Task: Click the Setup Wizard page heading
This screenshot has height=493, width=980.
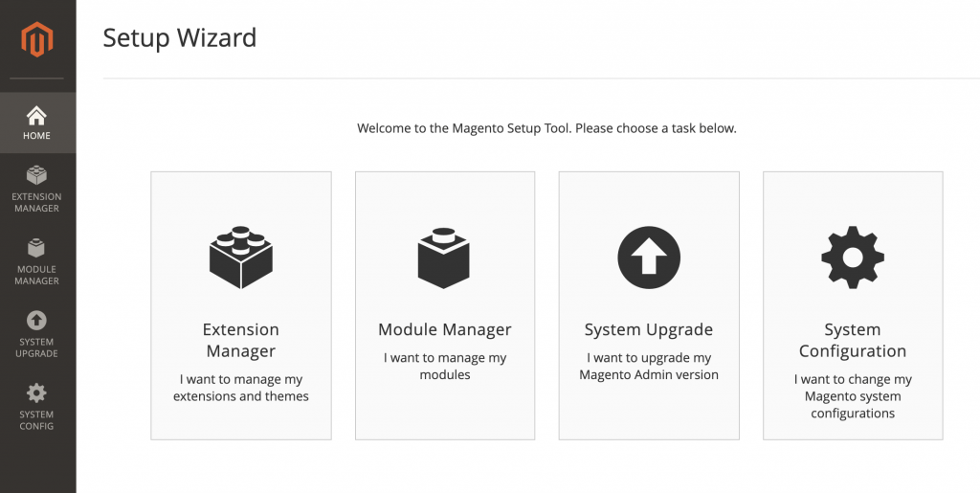Action: [x=179, y=37]
